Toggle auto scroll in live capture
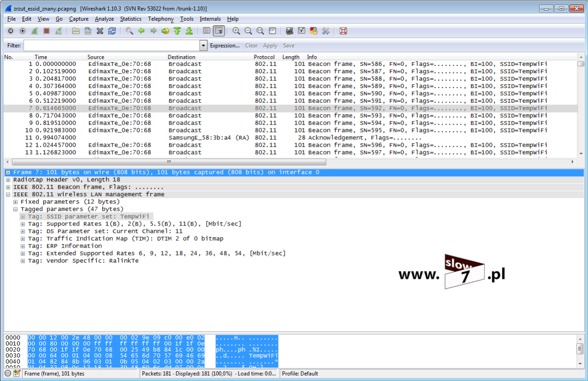This screenshot has height=381, width=588. 219,31
